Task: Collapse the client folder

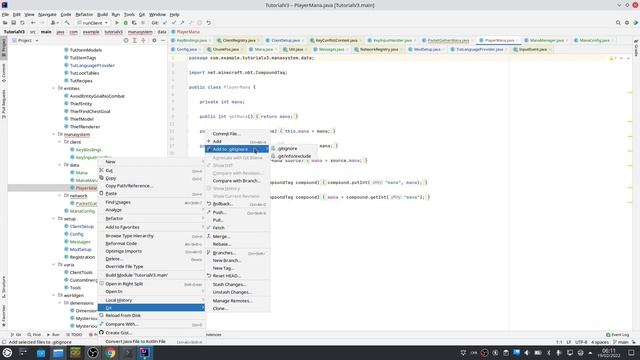Action: pos(60,142)
